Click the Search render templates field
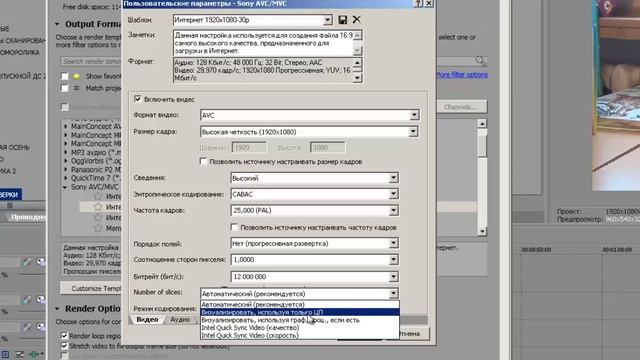 click(92, 61)
